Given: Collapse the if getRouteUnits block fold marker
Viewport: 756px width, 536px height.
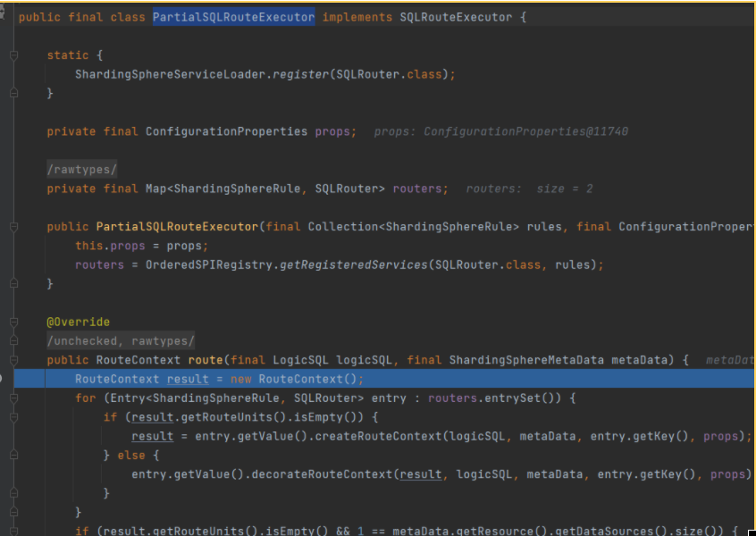Looking at the screenshot, I should pos(13,417).
